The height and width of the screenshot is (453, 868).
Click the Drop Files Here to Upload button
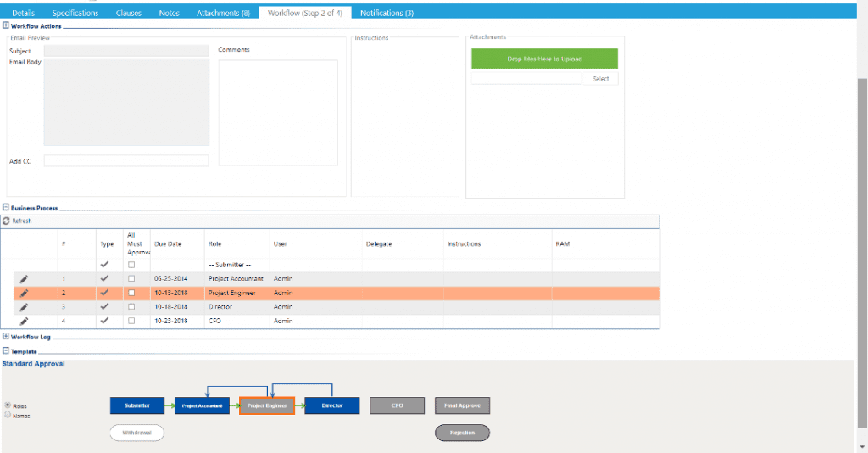545,59
